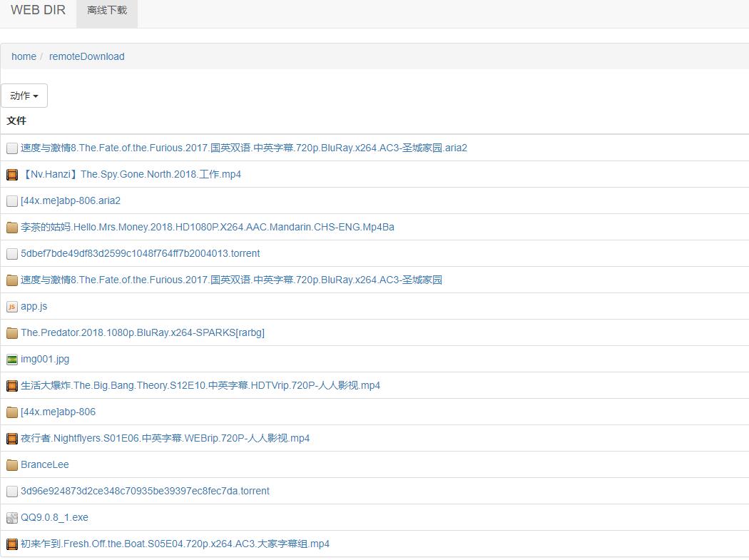
Task: Click the image icon beside img001.jpg
Action: tap(12, 360)
